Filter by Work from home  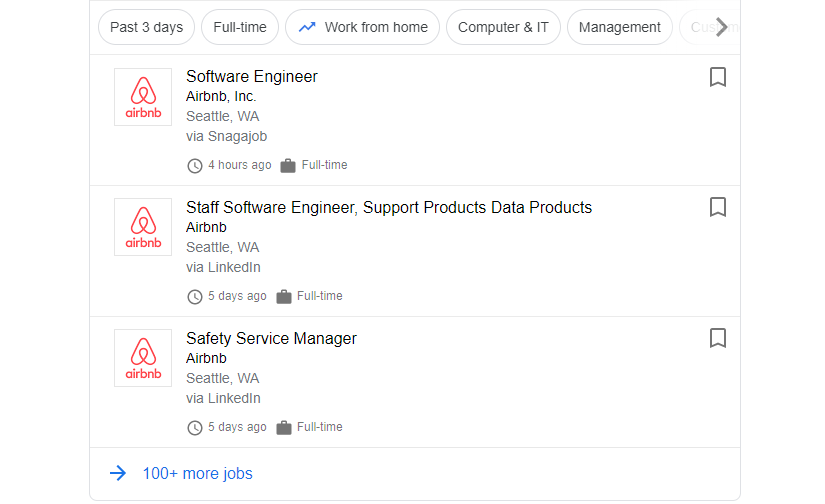[362, 27]
